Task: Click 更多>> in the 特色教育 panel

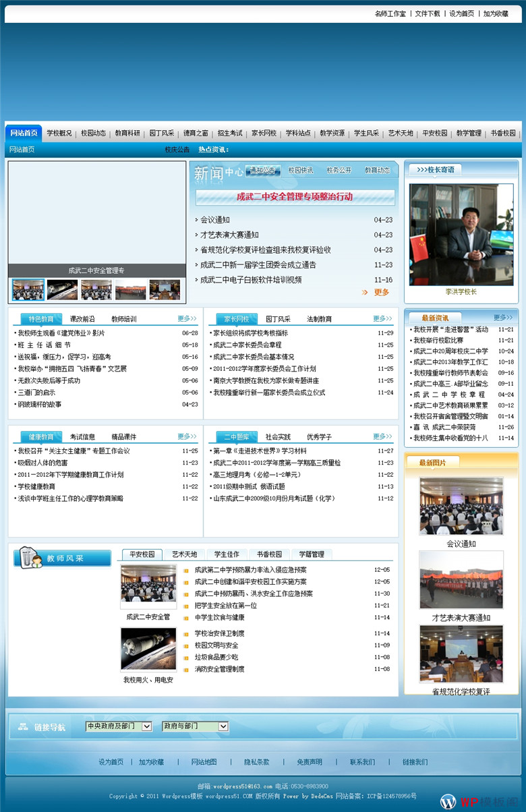Action: 187,318
